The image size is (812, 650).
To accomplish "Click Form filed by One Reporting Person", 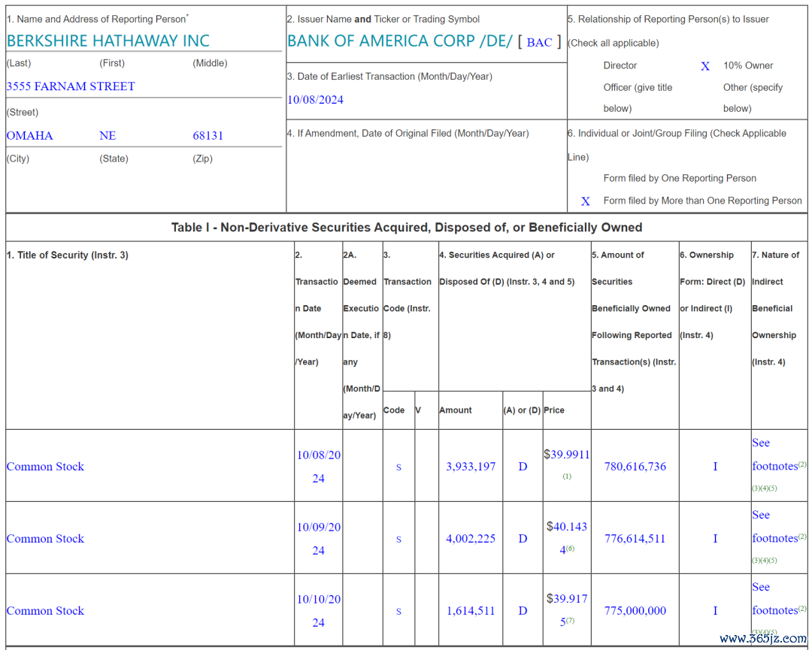I will [680, 178].
